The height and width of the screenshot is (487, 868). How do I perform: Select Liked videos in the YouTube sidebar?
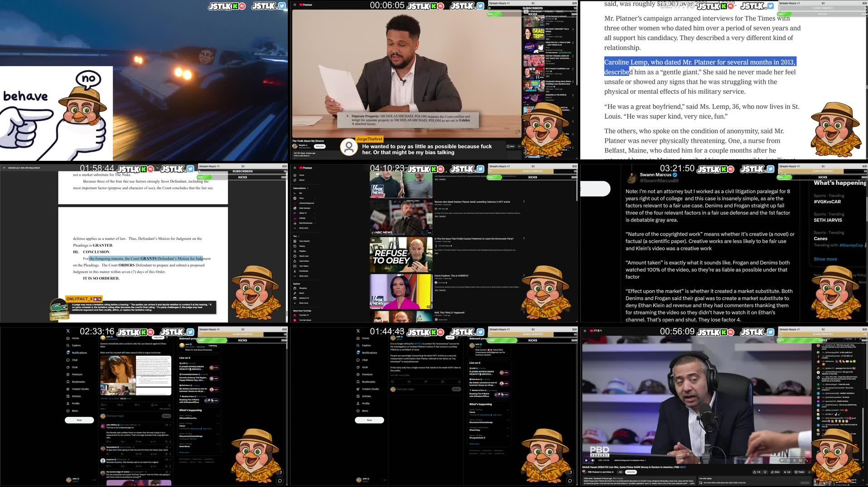click(x=301, y=261)
